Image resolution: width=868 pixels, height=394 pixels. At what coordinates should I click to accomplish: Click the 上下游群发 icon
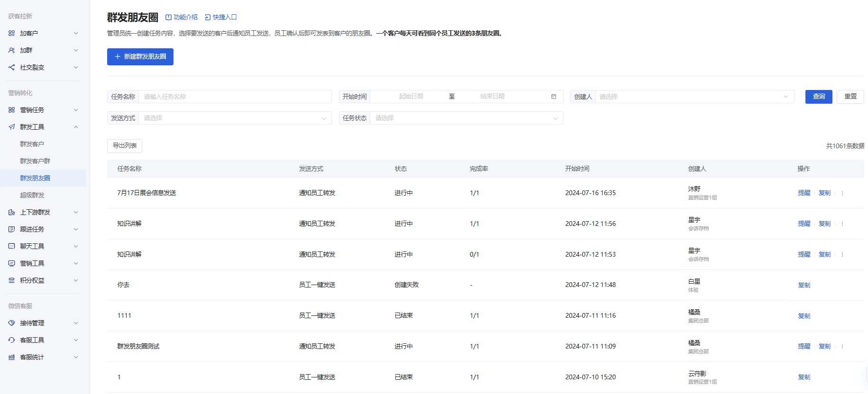pos(12,212)
